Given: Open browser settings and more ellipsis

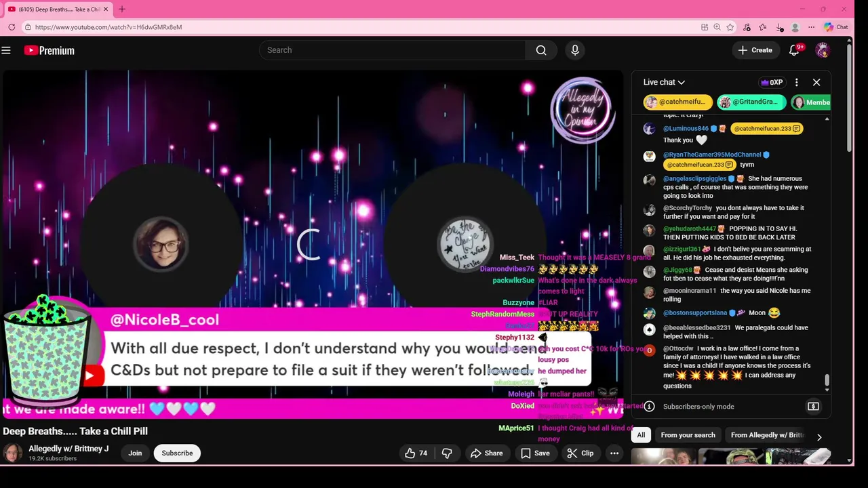Looking at the screenshot, I should click(x=812, y=27).
